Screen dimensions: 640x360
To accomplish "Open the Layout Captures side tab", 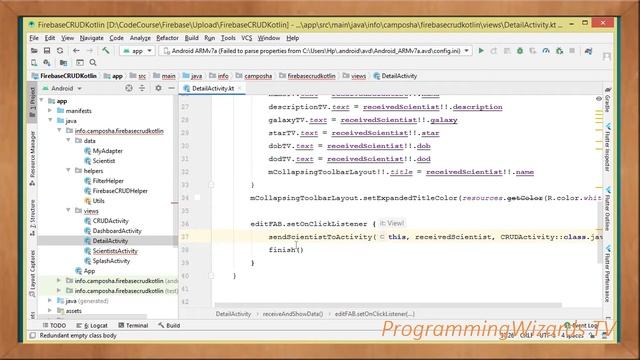I will coord(33,274).
